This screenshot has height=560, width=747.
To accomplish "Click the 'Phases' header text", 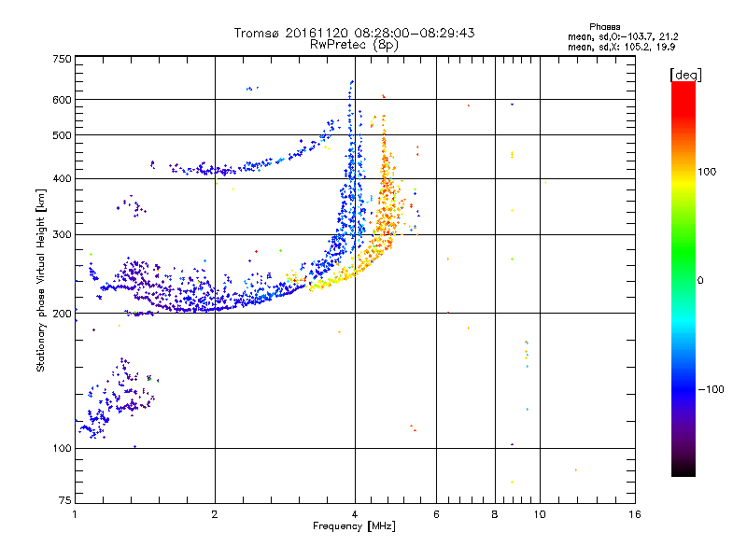I will [x=604, y=27].
